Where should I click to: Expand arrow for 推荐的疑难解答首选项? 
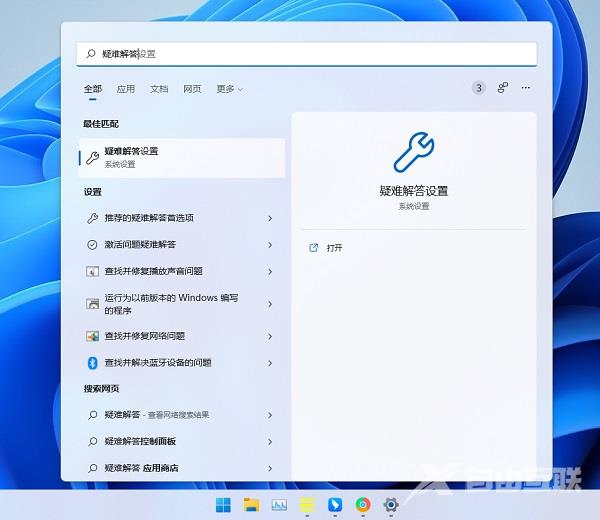[x=270, y=218]
